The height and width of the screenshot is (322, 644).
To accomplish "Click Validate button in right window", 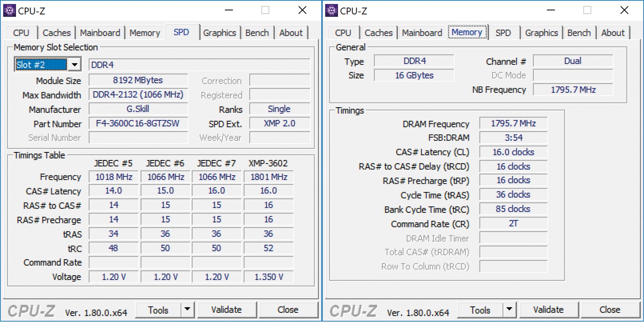I will click(549, 310).
